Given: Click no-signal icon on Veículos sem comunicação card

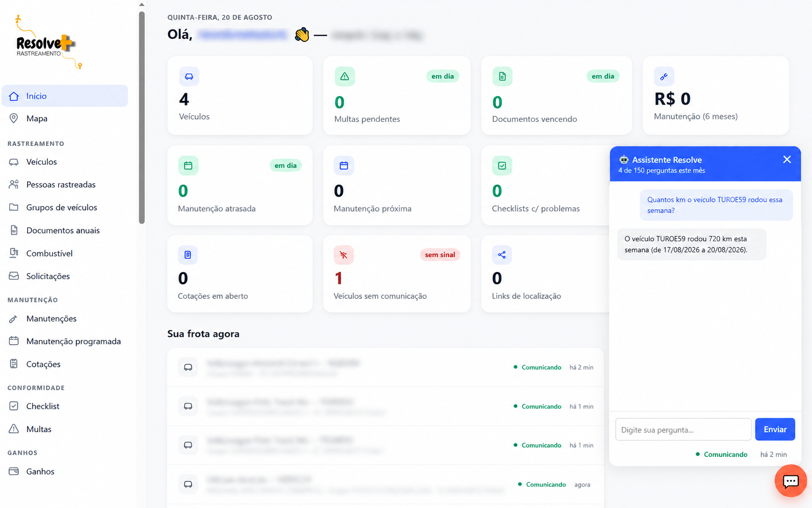Looking at the screenshot, I should pyautogui.click(x=344, y=255).
